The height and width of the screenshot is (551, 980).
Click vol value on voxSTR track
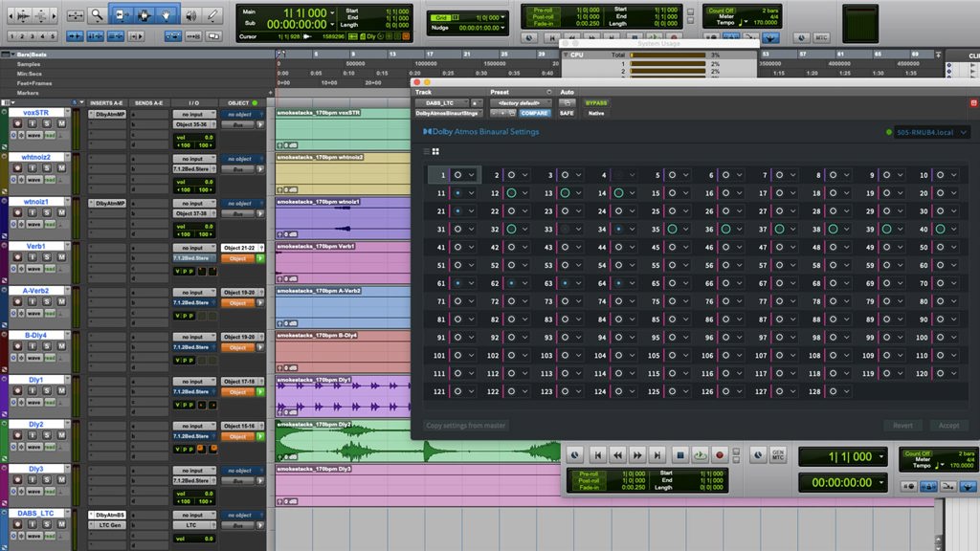tap(194, 138)
